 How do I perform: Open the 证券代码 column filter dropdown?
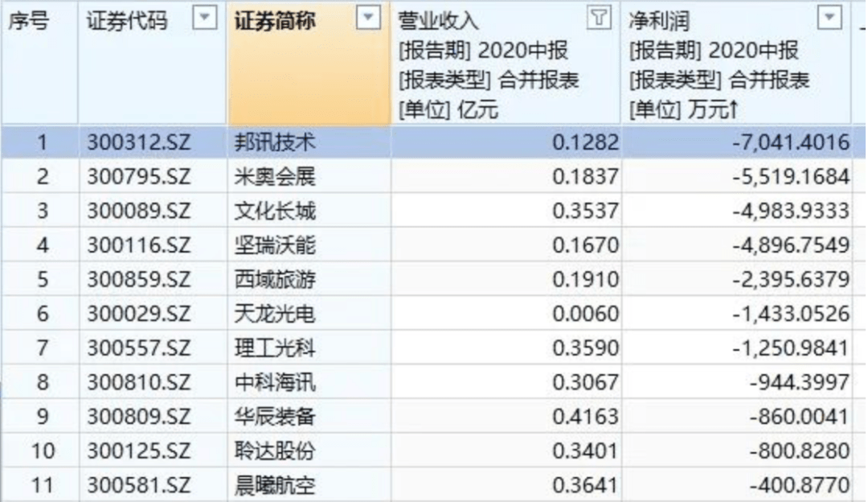point(204,19)
